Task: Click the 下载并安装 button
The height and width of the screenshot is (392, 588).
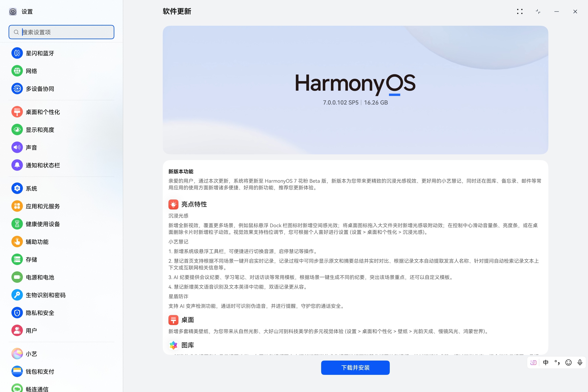Action: pyautogui.click(x=355, y=367)
